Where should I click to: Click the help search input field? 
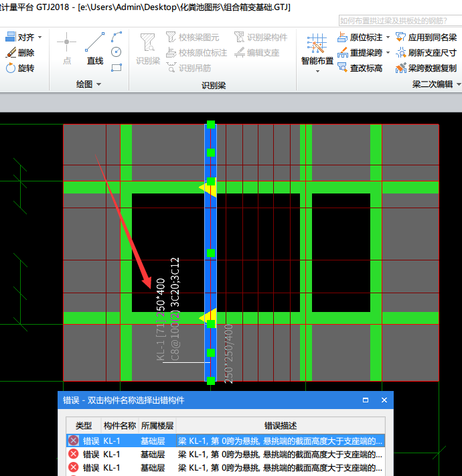pyautogui.click(x=400, y=21)
